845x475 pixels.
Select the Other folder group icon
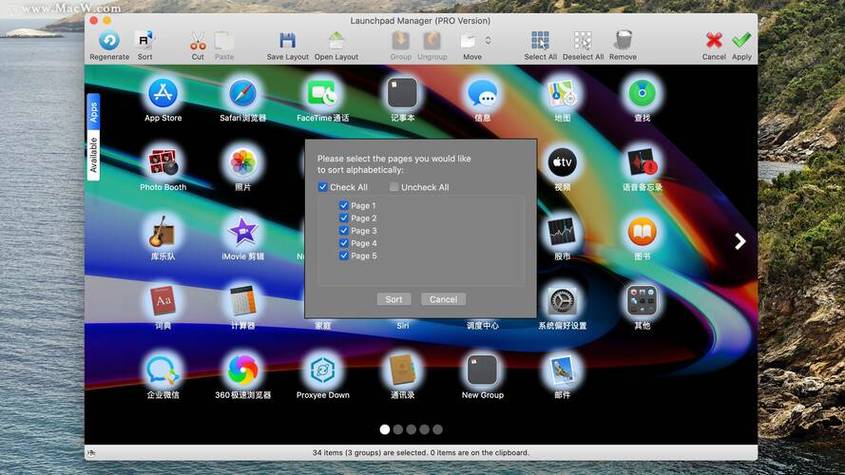click(x=642, y=301)
